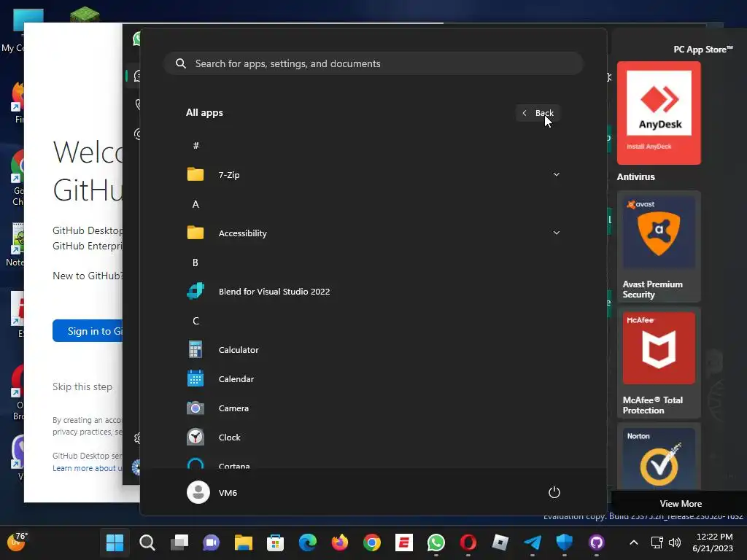The image size is (747, 560).
Task: Open the weather widget showing 76°
Action: click(18, 542)
